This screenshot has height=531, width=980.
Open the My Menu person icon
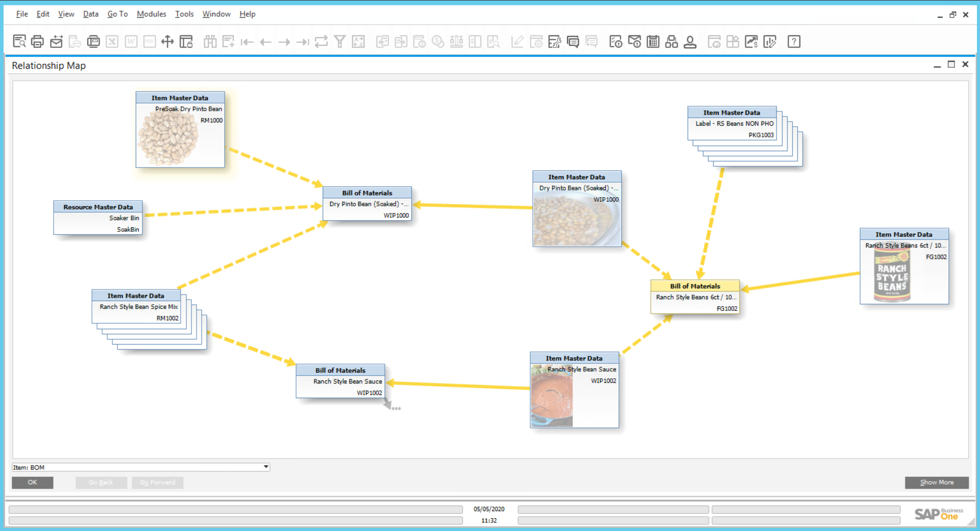690,41
